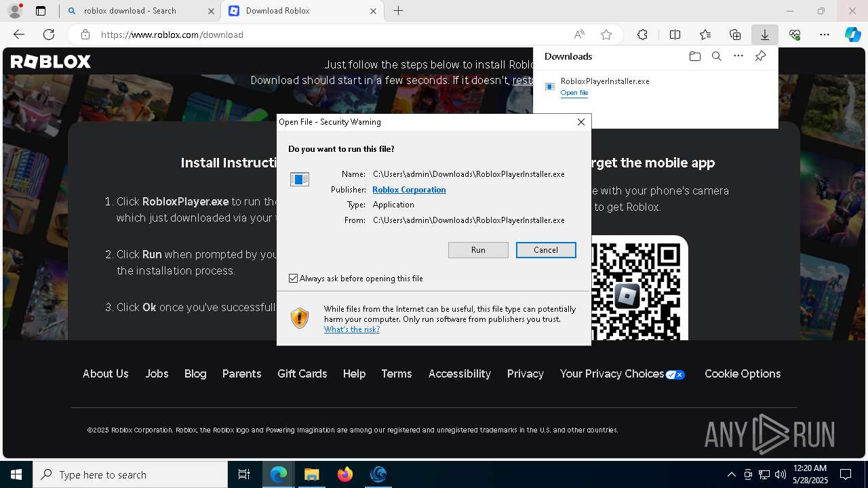Open the Help footer link
The height and width of the screenshot is (488, 868).
[x=354, y=373]
